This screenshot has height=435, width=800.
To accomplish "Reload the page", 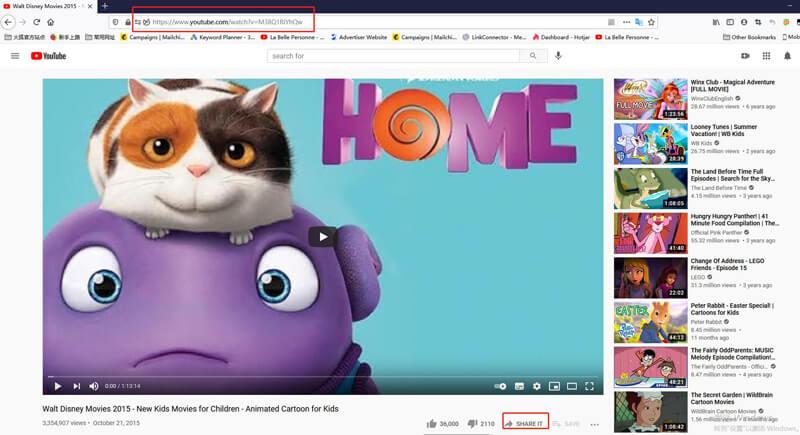I will pos(36,22).
